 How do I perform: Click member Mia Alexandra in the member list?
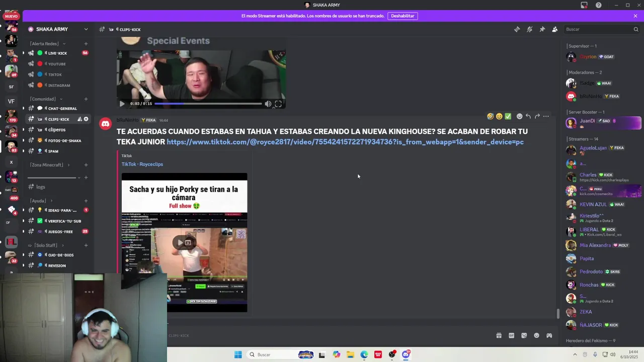603,245
